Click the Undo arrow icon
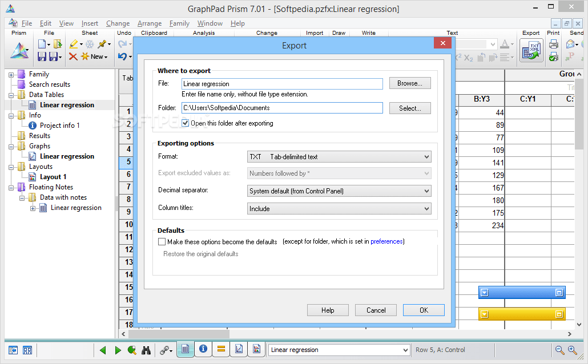Image resolution: width=588 pixels, height=364 pixels. pos(124,56)
